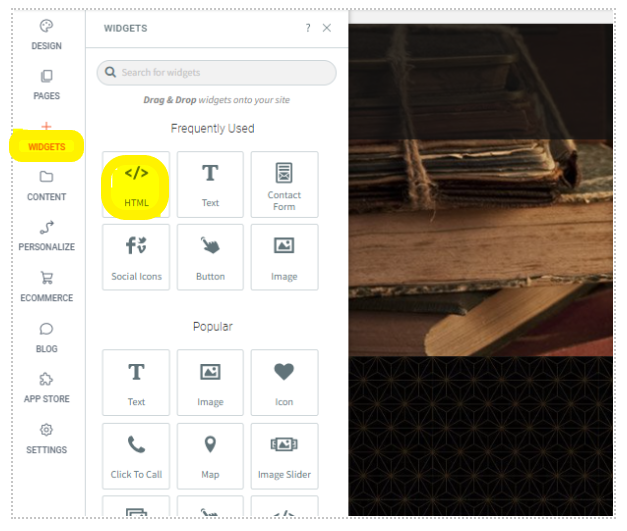Pick the heart Icon widget

pyautogui.click(x=284, y=383)
